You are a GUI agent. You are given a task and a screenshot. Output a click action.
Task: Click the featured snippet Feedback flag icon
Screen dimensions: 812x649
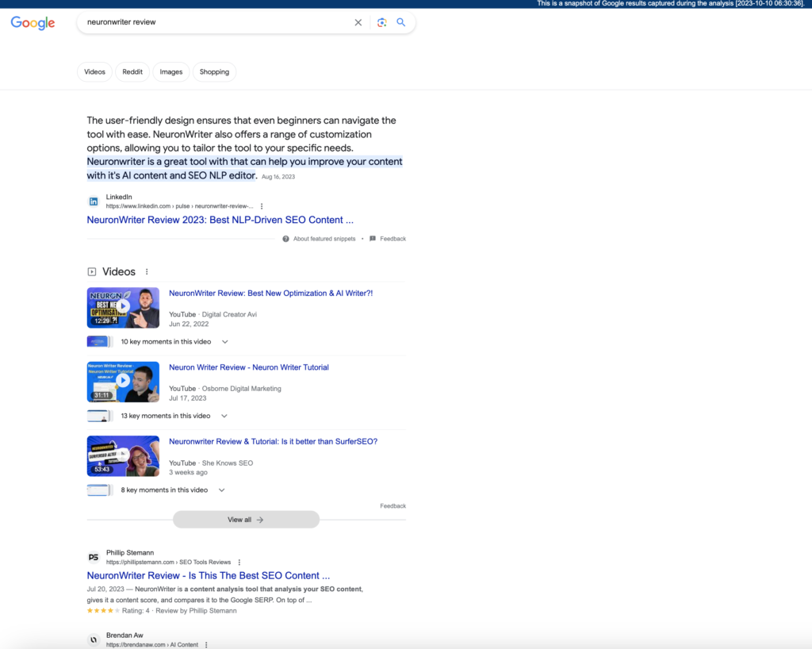373,239
